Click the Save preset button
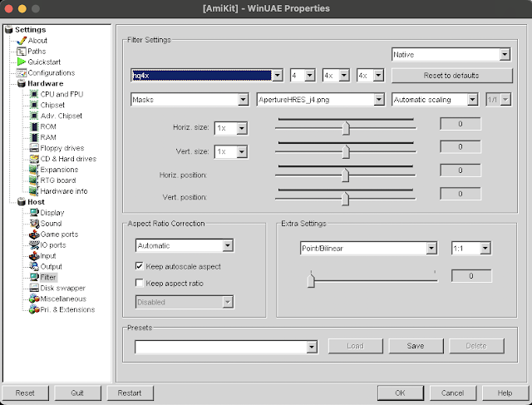 click(416, 346)
